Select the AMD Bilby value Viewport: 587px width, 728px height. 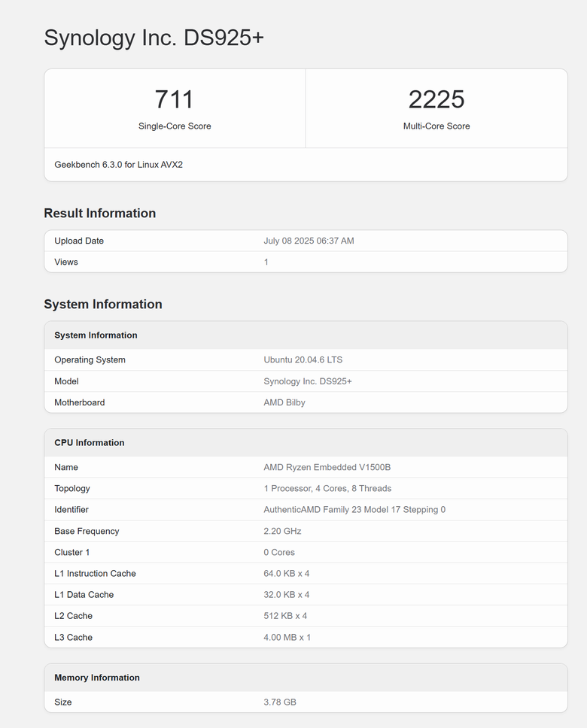284,402
